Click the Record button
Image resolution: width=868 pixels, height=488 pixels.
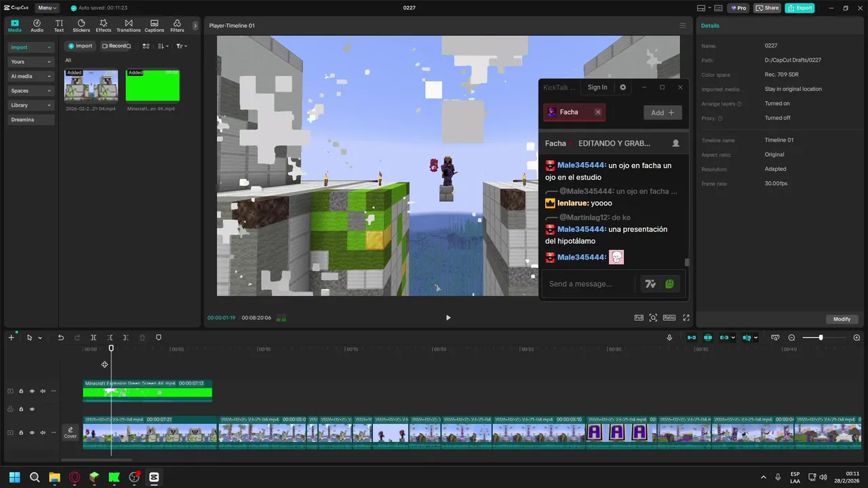coord(114,46)
